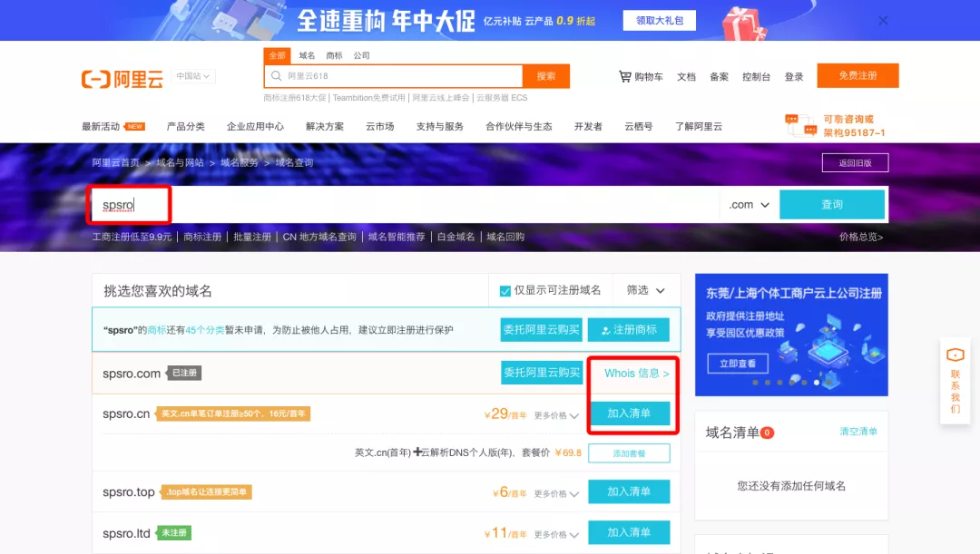Screen dimensions: 980x554
Task: Click 清空清单 link
Action: click(x=858, y=432)
